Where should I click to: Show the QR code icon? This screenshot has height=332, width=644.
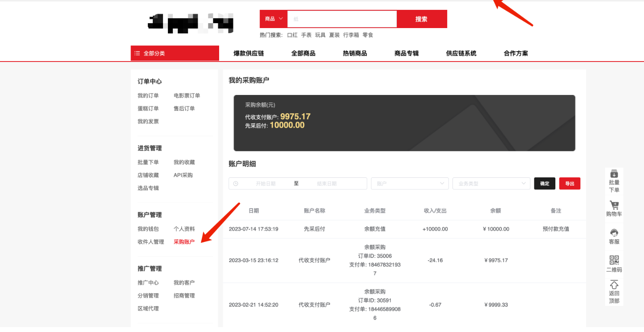coord(614,260)
